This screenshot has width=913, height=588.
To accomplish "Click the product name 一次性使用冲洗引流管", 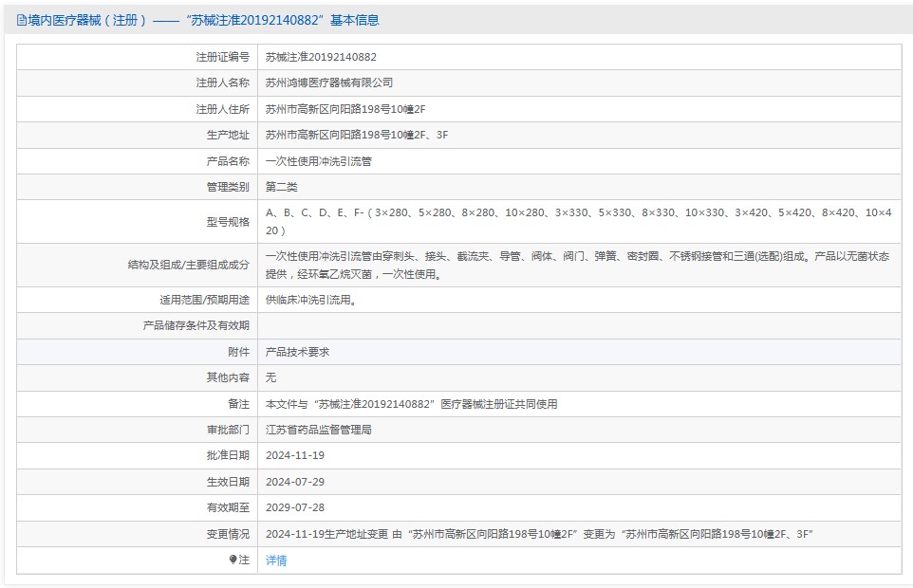I will coord(318,161).
